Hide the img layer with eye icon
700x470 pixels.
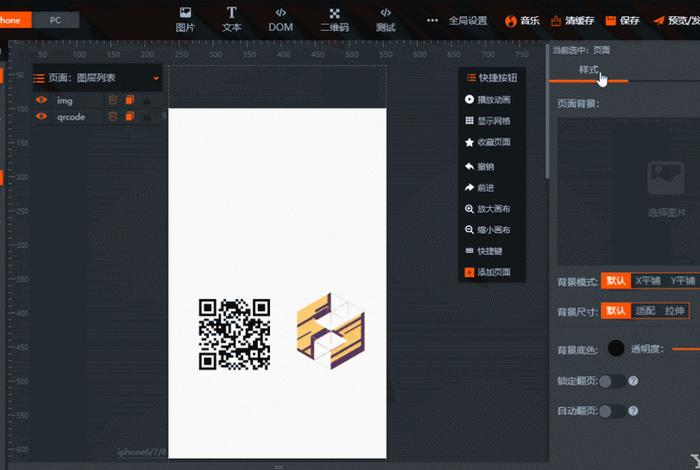click(42, 100)
